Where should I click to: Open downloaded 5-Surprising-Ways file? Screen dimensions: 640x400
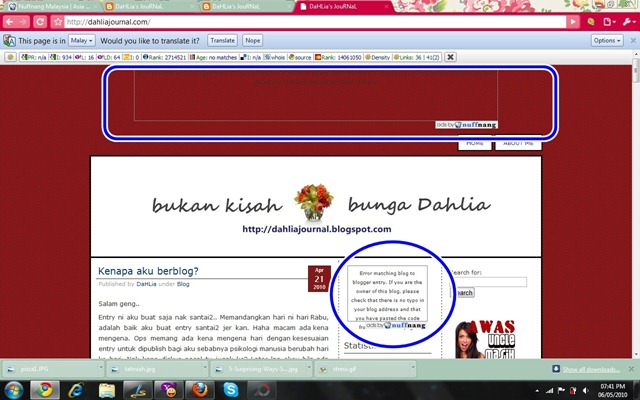click(259, 369)
